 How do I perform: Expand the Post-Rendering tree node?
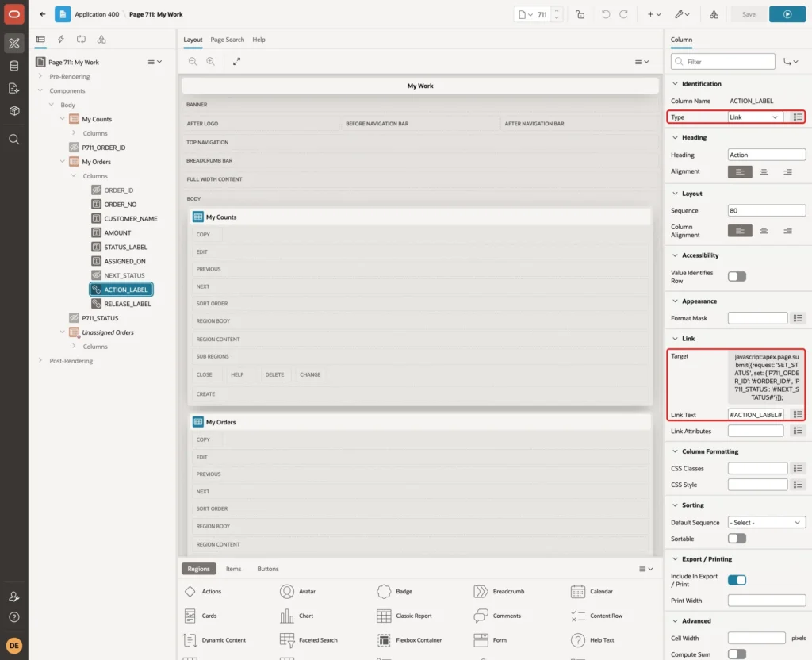40,361
